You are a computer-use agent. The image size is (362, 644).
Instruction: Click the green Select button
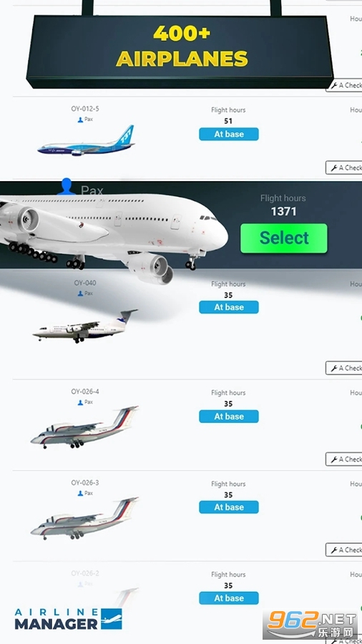283,238
